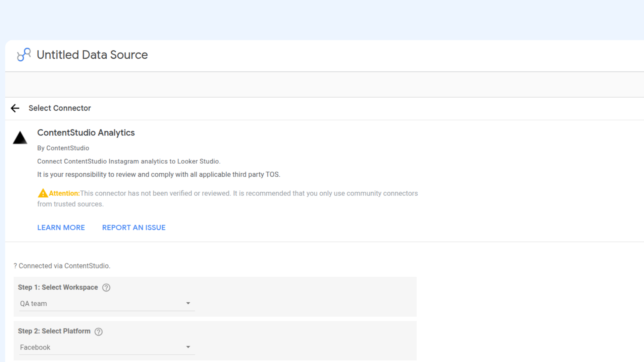Click the Step 2: Select Platform label

[54, 331]
